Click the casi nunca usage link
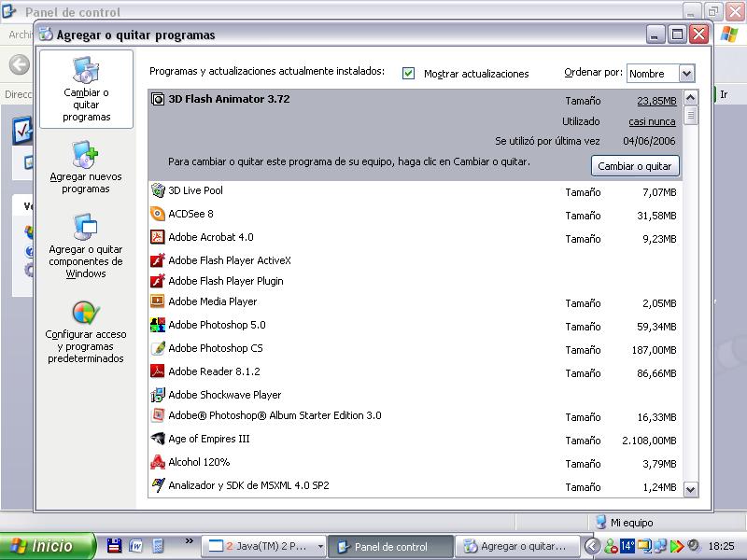The height and width of the screenshot is (560, 747). click(652, 121)
